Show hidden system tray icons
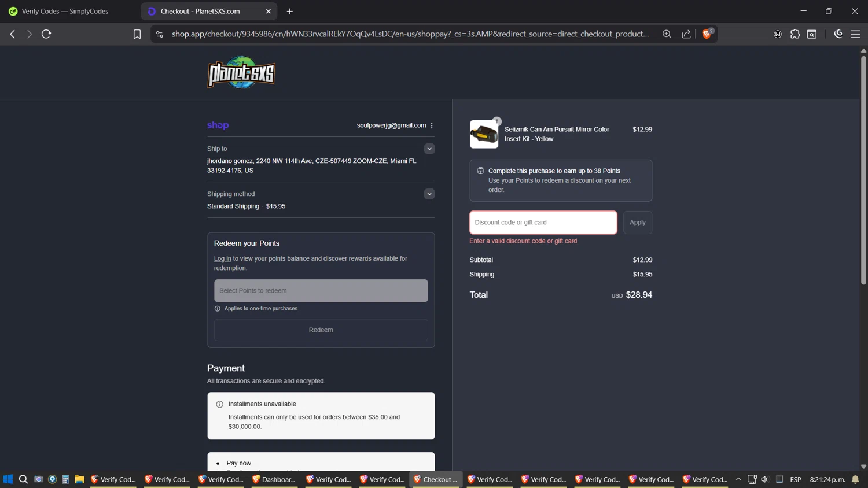 (x=738, y=479)
